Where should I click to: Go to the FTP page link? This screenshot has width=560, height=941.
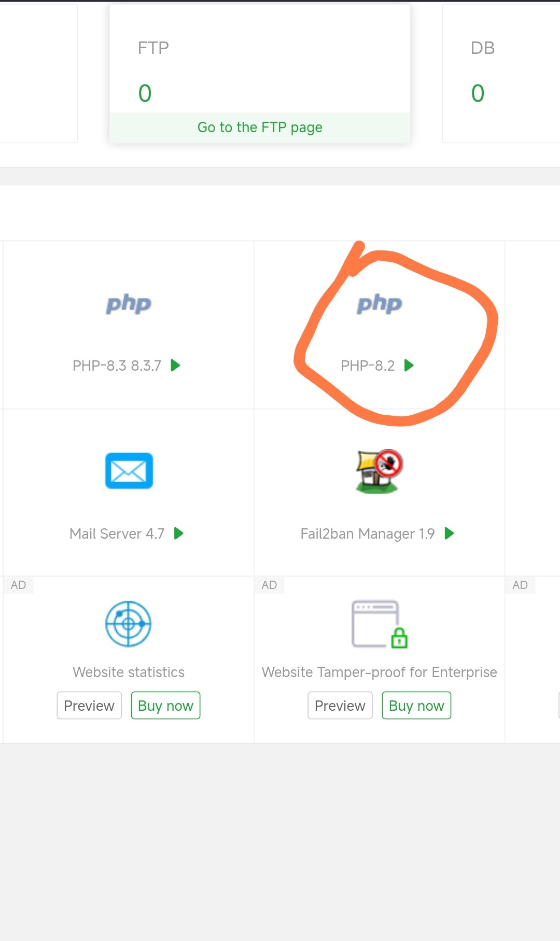tap(260, 128)
